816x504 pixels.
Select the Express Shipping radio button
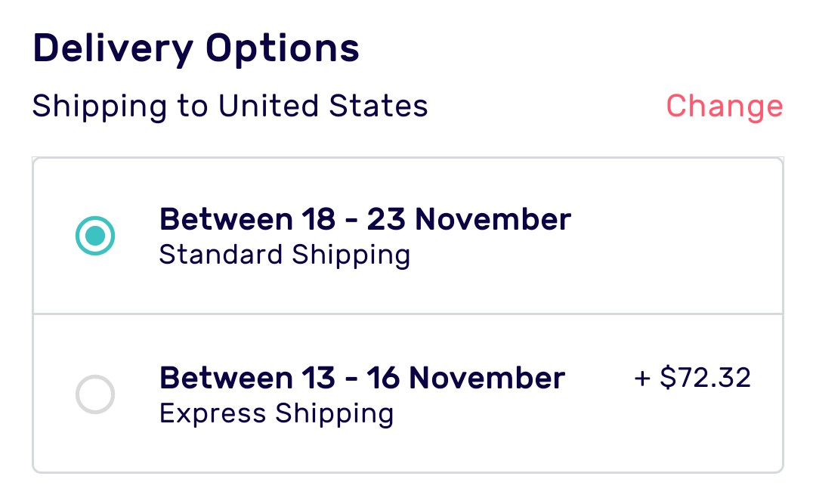(x=95, y=394)
